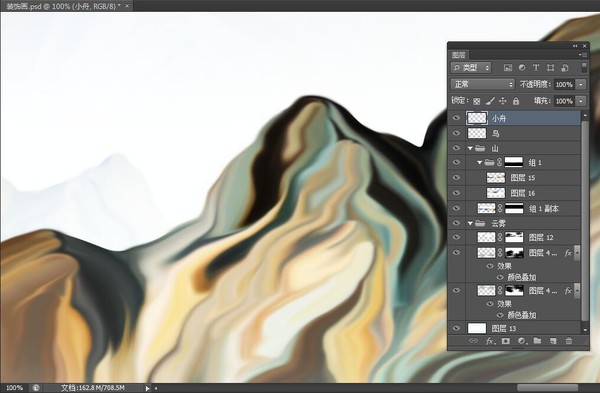Click the 填充 fill value field
The height and width of the screenshot is (393, 600).
point(564,101)
